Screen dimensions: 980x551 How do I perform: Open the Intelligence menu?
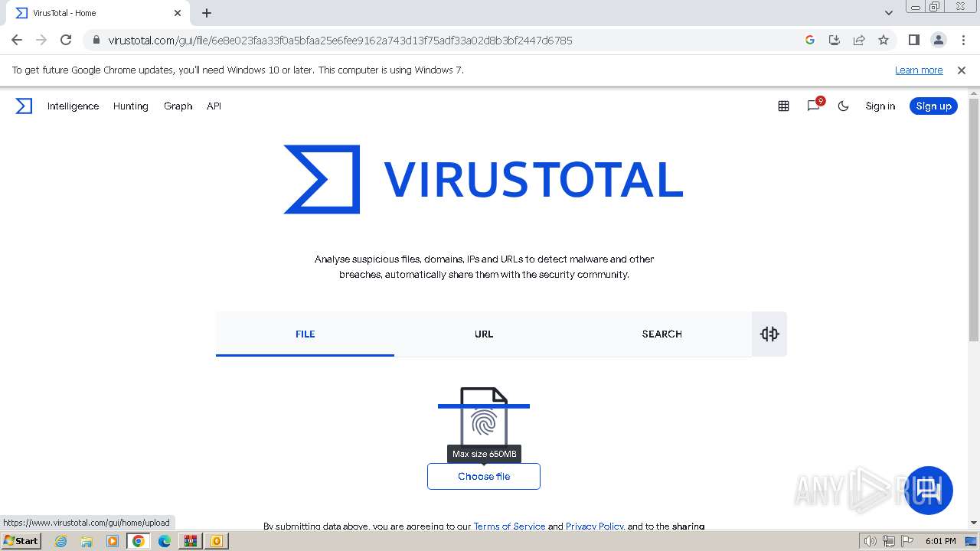click(73, 106)
